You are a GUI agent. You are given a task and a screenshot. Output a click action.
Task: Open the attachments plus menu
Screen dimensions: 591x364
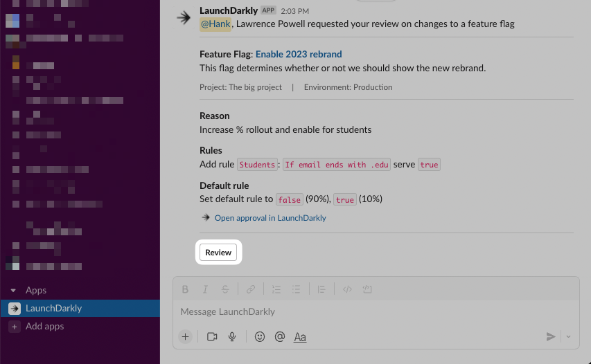[x=185, y=337]
